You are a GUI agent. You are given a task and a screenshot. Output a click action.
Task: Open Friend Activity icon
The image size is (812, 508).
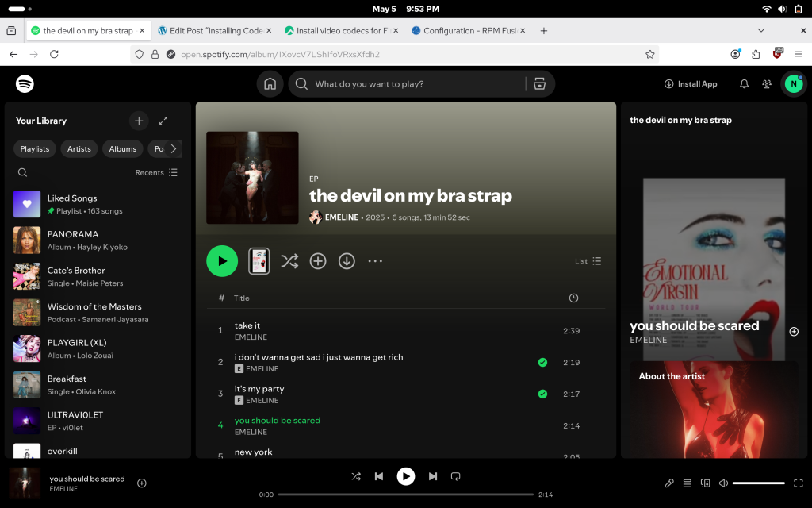[x=767, y=84]
